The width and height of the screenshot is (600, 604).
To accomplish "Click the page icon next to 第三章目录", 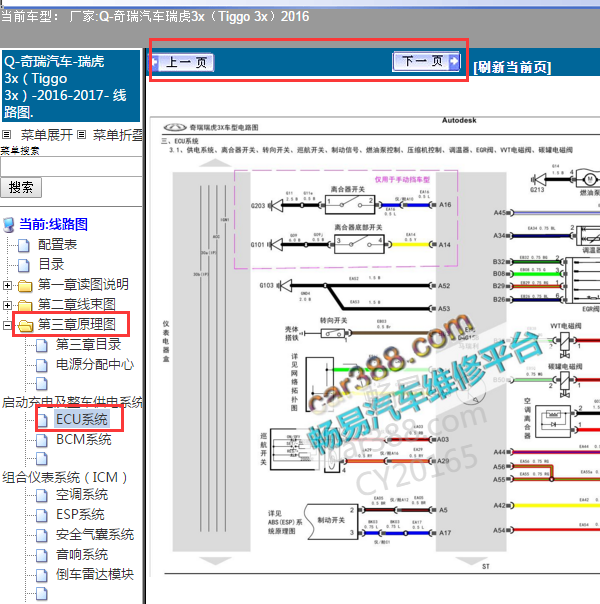I will tap(42, 346).
